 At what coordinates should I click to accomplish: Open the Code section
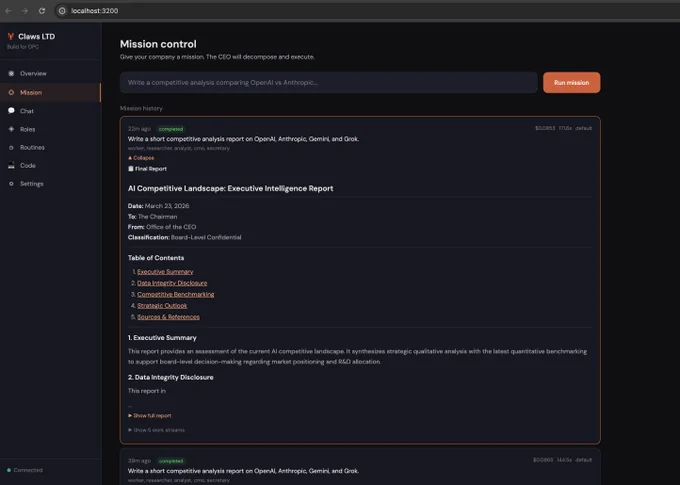coord(50,165)
